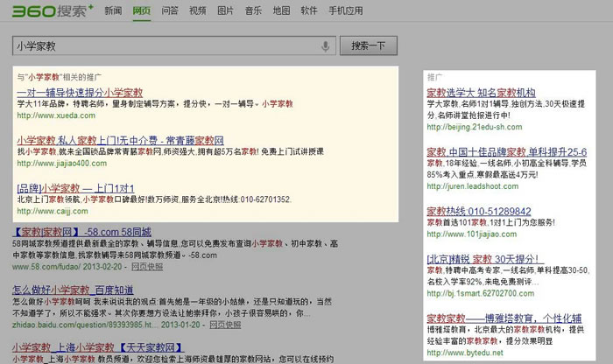The height and width of the screenshot is (364, 613).
Task: Select the 问答 tab
Action: point(170,11)
